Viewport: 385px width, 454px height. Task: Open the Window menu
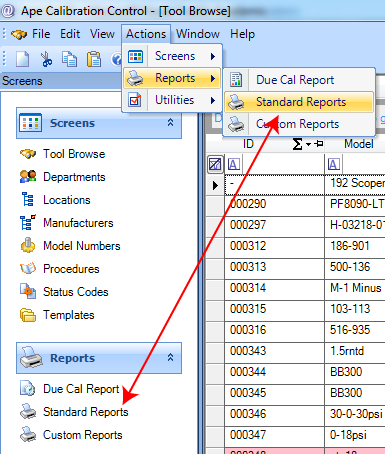click(x=198, y=34)
